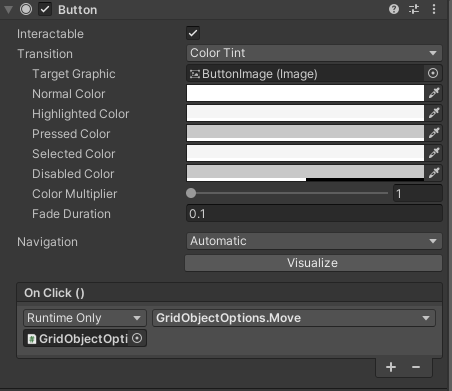Use eyedropper for Highlighted Color
This screenshot has height=391, width=452.
(434, 113)
